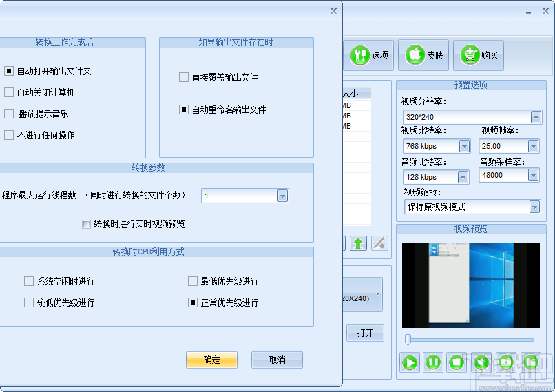
Task: Take a snapshot with the camera icon
Action: (506, 362)
